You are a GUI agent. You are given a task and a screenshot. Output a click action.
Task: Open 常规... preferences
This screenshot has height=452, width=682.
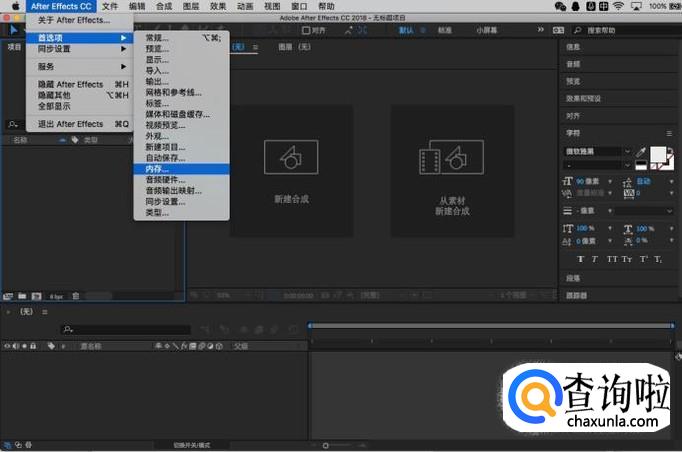pyautogui.click(x=181, y=38)
